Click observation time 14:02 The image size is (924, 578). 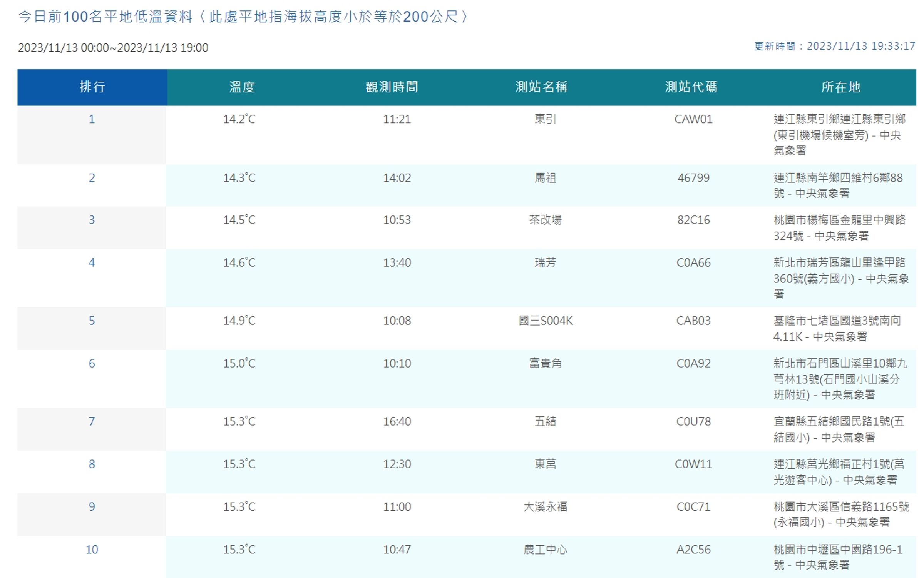[x=397, y=178]
